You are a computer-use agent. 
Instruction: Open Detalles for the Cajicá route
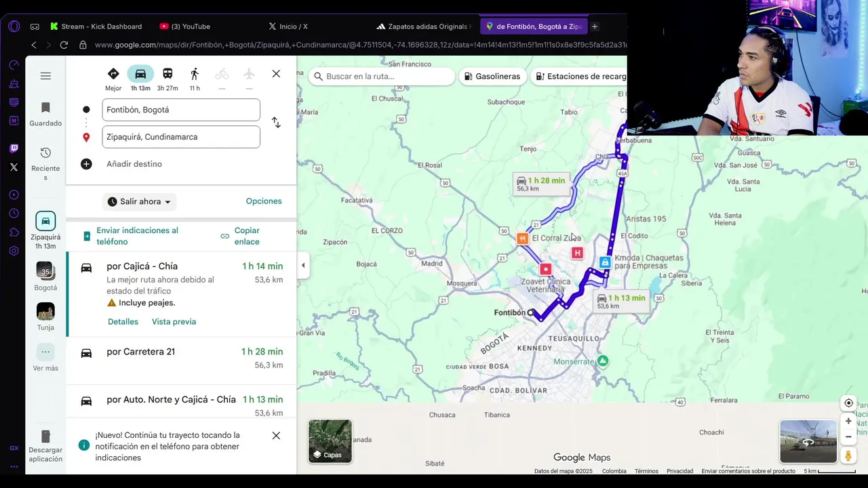[x=123, y=322]
